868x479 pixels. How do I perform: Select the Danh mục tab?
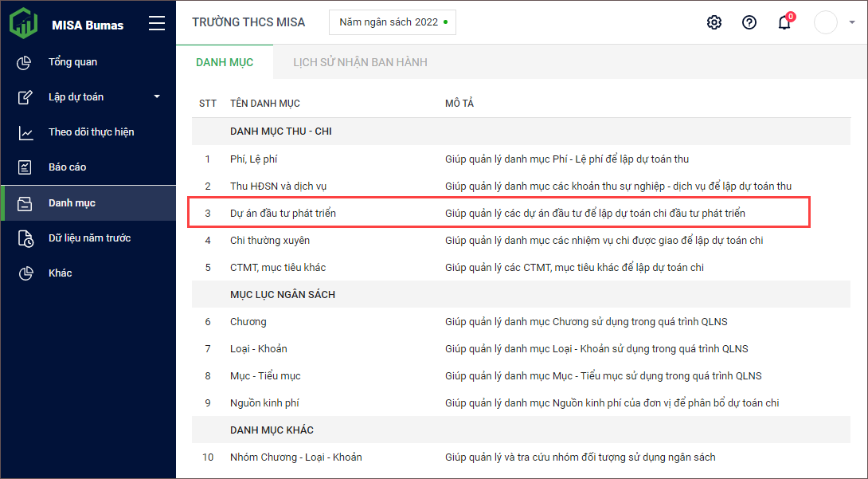(225, 62)
